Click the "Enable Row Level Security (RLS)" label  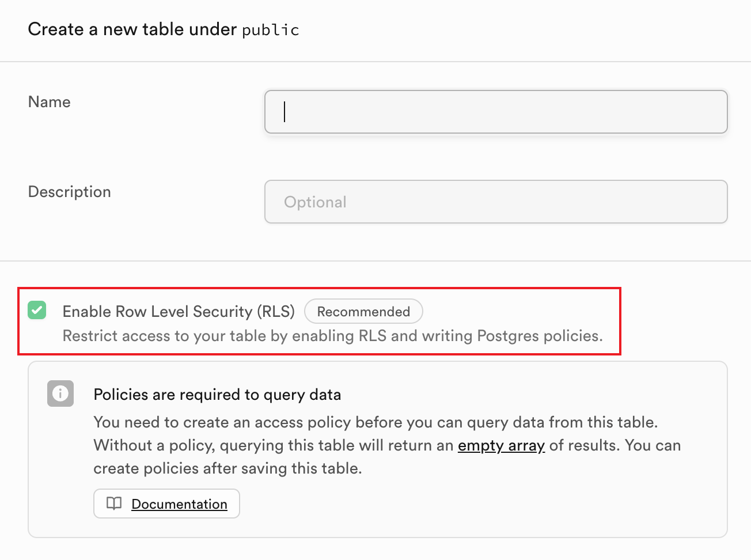[x=179, y=312]
